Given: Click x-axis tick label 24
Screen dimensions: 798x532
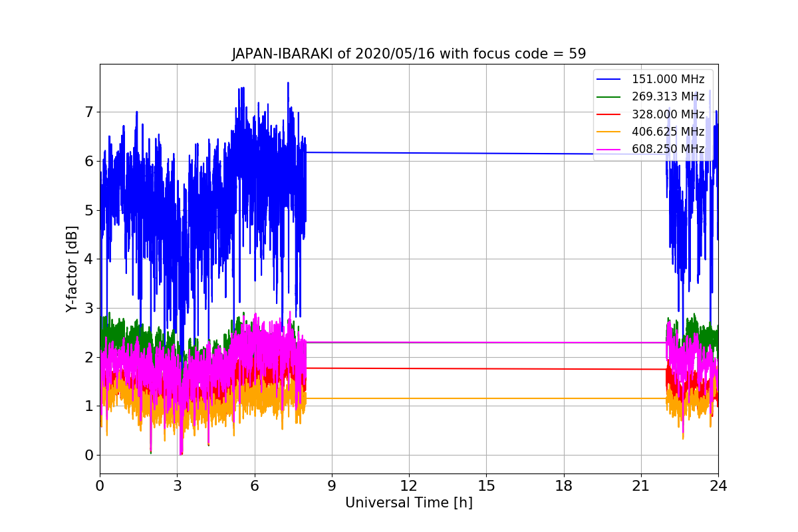Looking at the screenshot, I should [718, 486].
